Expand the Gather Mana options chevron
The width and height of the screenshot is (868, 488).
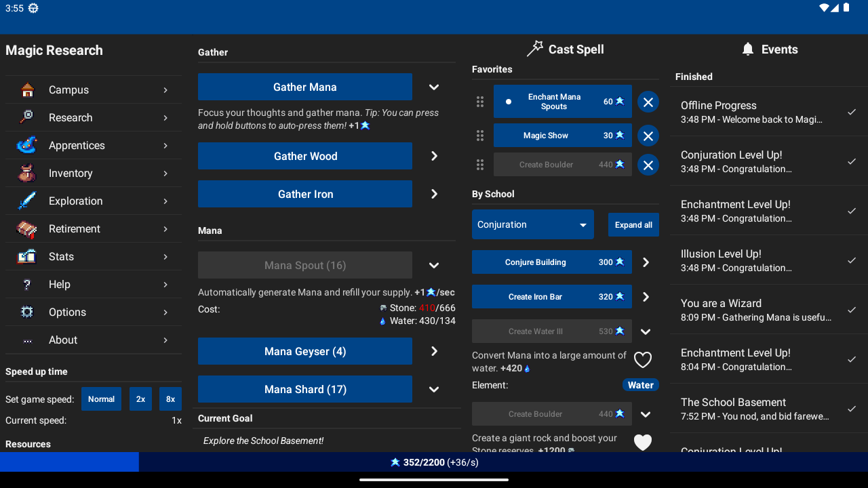pyautogui.click(x=434, y=87)
